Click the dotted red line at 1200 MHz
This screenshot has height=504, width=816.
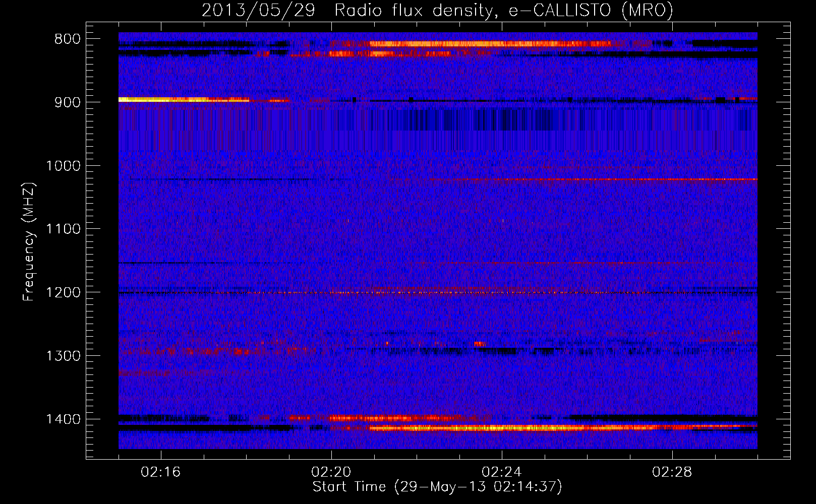pyautogui.click(x=438, y=293)
